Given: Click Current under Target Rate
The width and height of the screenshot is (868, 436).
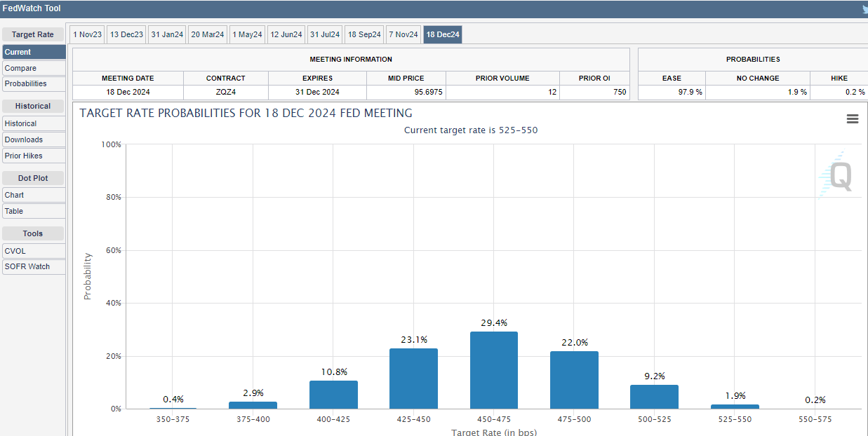Looking at the screenshot, I should [x=34, y=51].
